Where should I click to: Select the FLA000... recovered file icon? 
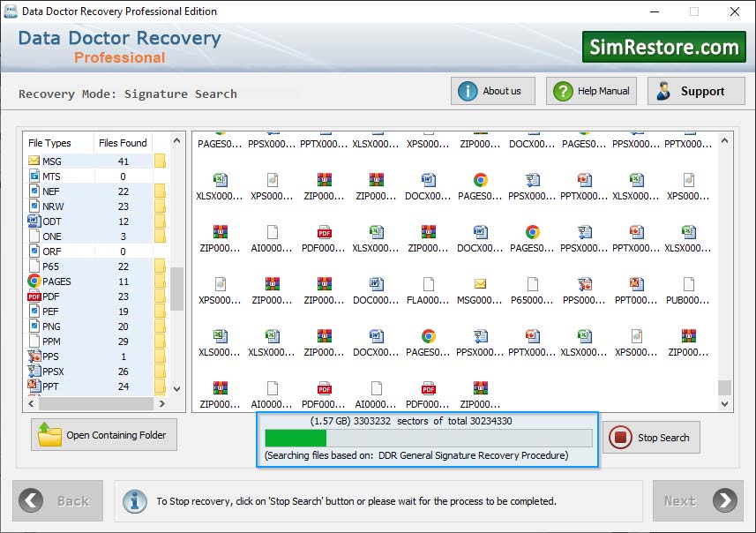point(428,284)
